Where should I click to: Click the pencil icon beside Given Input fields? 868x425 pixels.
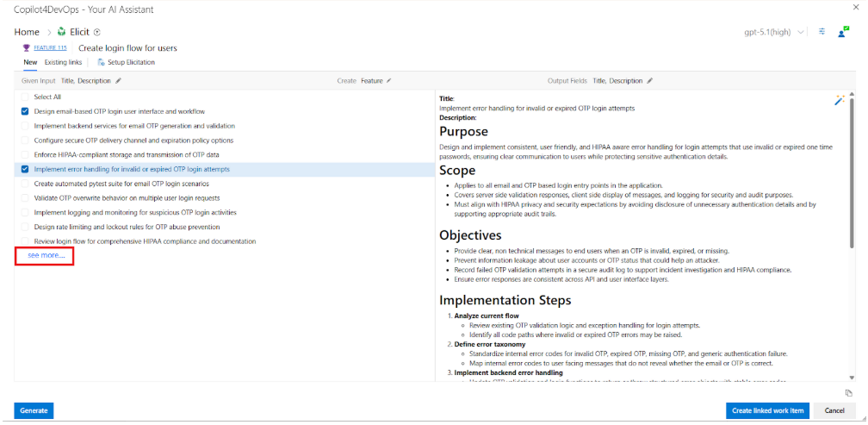tap(119, 81)
